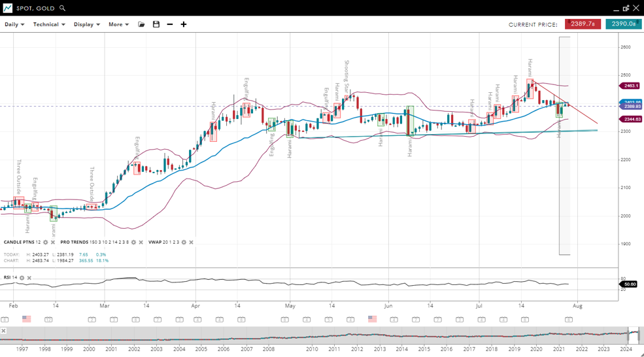Remove the RSI indicator panel
This screenshot has height=357, width=644.
(29, 278)
